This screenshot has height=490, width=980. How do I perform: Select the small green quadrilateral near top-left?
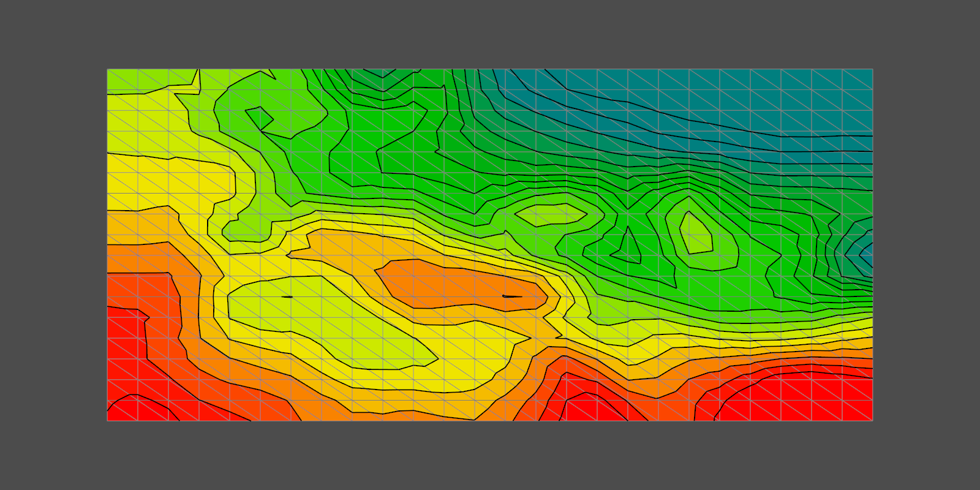[x=260, y=118]
